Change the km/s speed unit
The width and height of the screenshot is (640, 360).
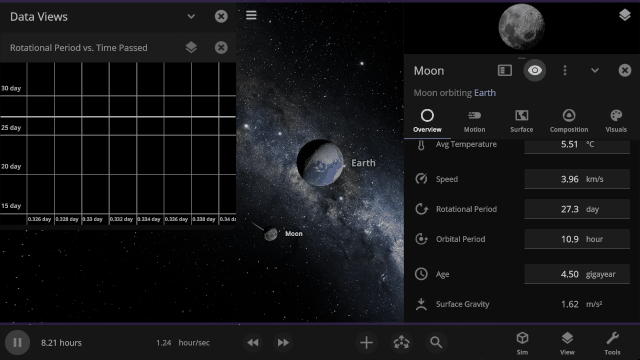595,179
